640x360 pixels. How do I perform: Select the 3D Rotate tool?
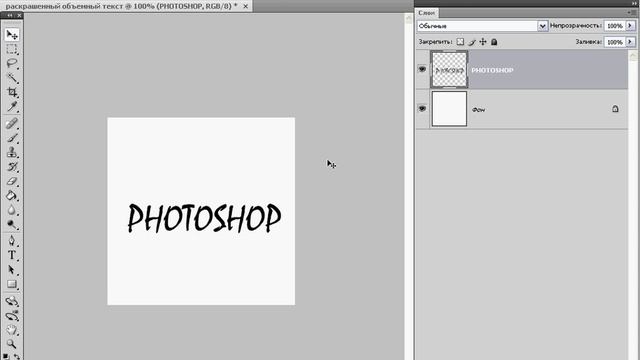(x=12, y=301)
